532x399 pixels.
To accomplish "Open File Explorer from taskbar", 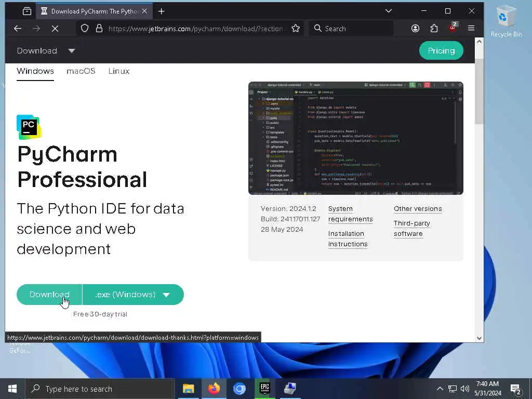I will click(x=188, y=389).
